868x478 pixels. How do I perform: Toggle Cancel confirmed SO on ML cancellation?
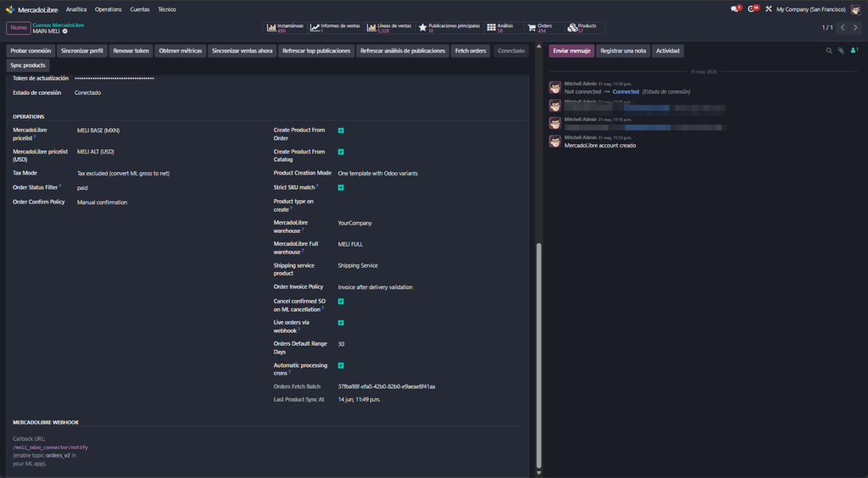(341, 302)
